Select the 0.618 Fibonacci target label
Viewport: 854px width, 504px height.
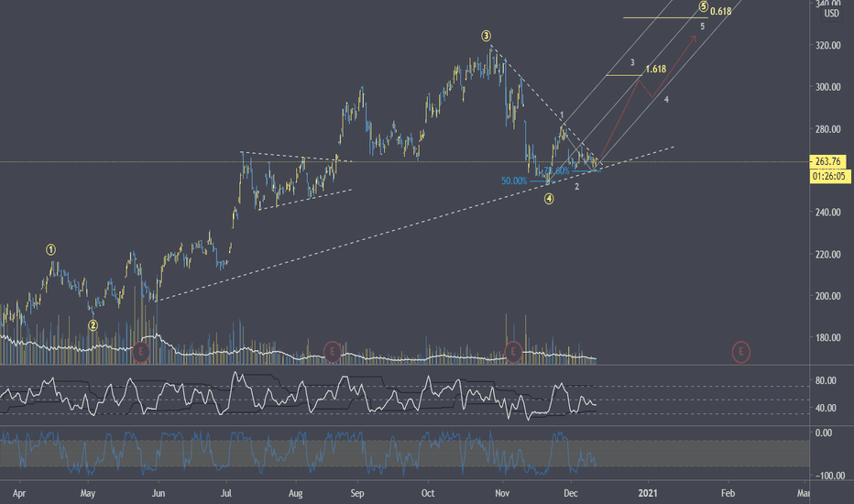click(720, 11)
